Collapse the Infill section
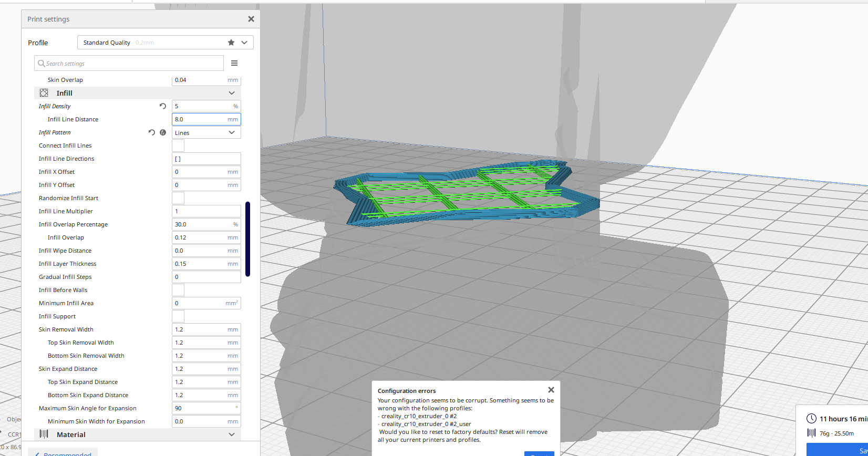Image resolution: width=868 pixels, height=456 pixels. tap(232, 93)
